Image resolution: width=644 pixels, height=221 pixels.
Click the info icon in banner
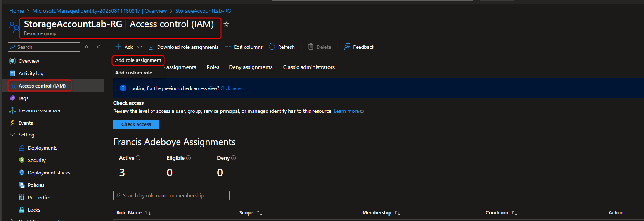tap(123, 88)
